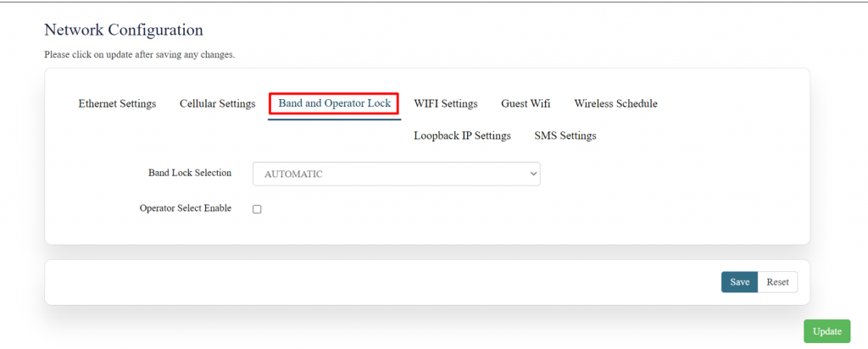
Task: Navigate to the SMS Settings tab
Action: [x=565, y=136]
